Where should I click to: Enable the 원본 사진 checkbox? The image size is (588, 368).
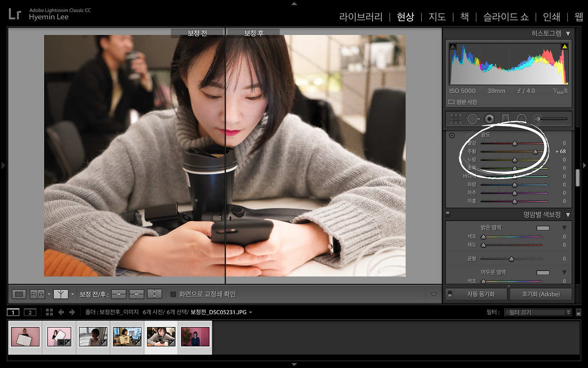point(451,102)
